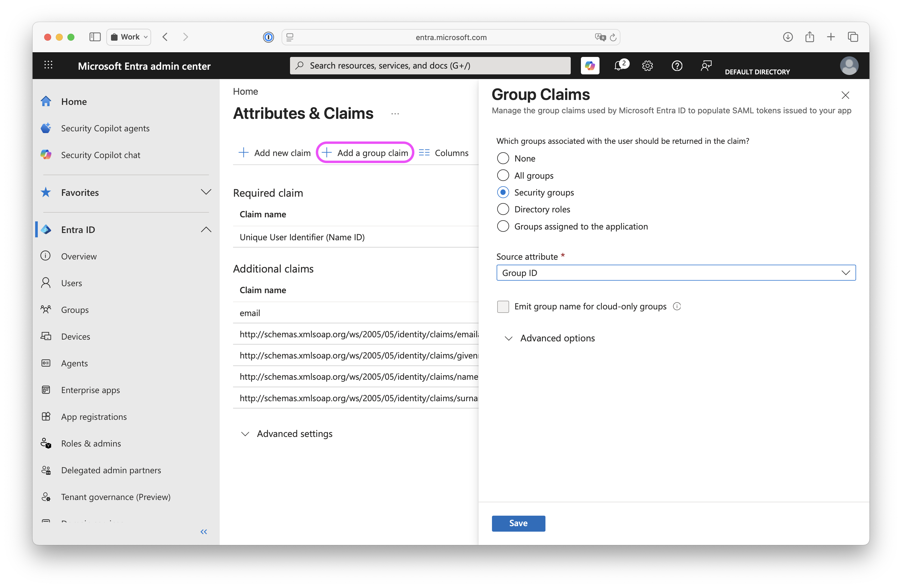
Task: Click the Enterprise apps icon
Action: pos(46,390)
